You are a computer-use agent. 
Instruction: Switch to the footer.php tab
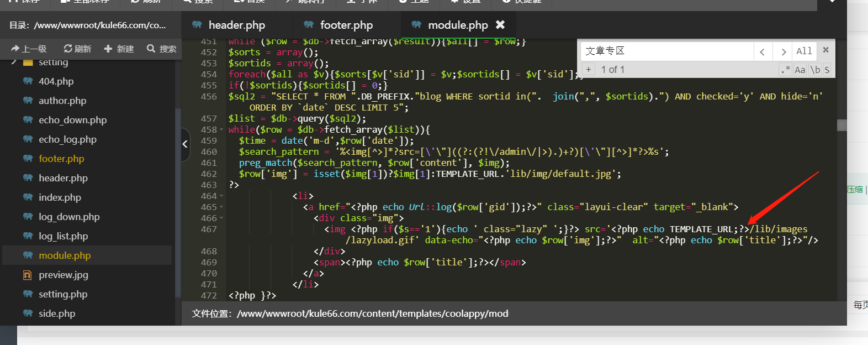coord(346,25)
